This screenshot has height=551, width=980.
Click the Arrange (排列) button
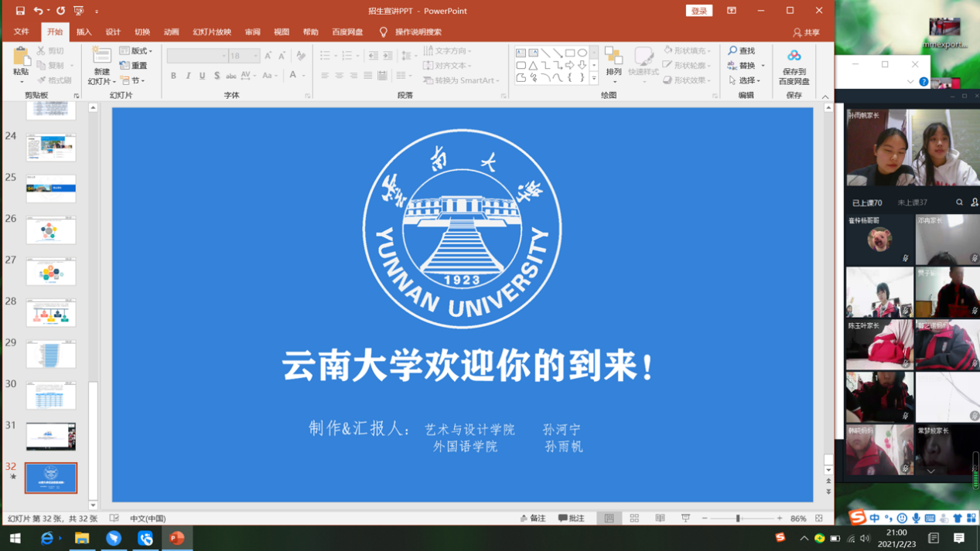tap(613, 65)
